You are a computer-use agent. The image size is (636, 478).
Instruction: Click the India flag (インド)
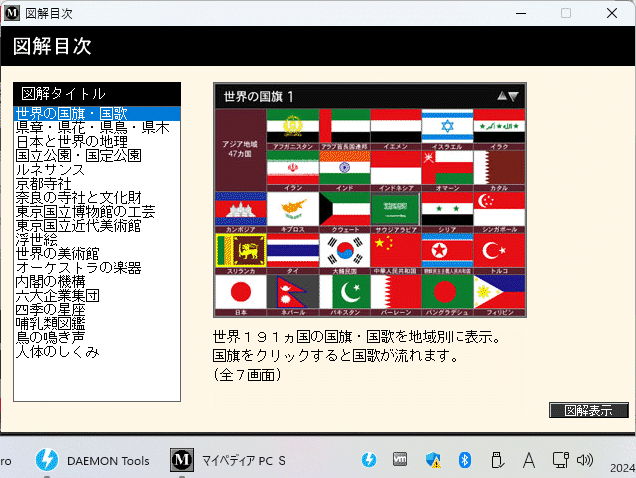[343, 166]
